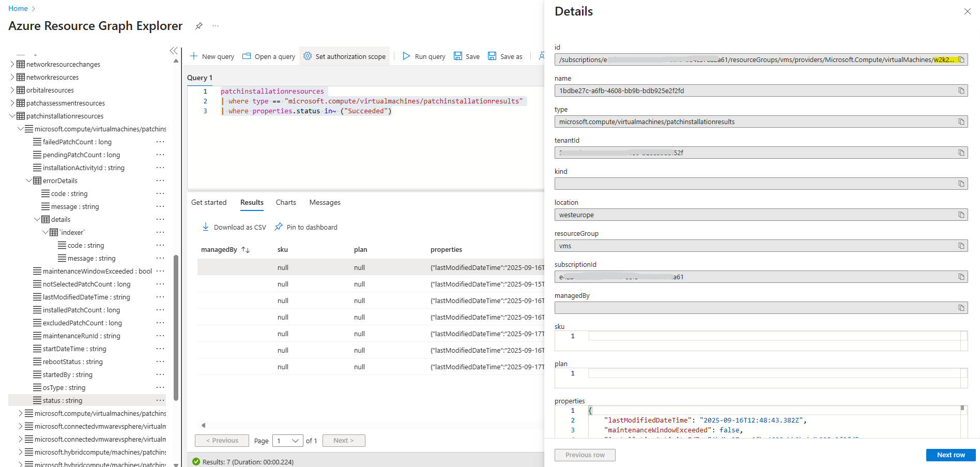Open the page number dropdown
The height and width of the screenshot is (467, 980).
(288, 441)
